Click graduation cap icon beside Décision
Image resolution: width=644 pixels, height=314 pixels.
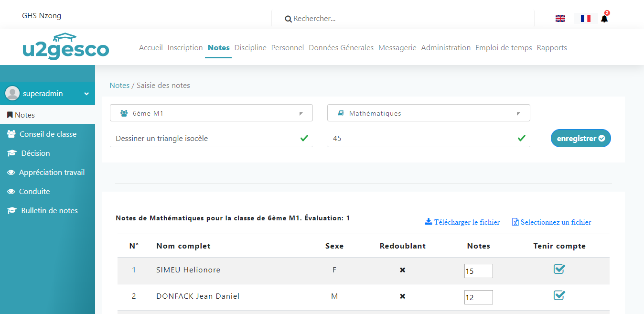12,153
